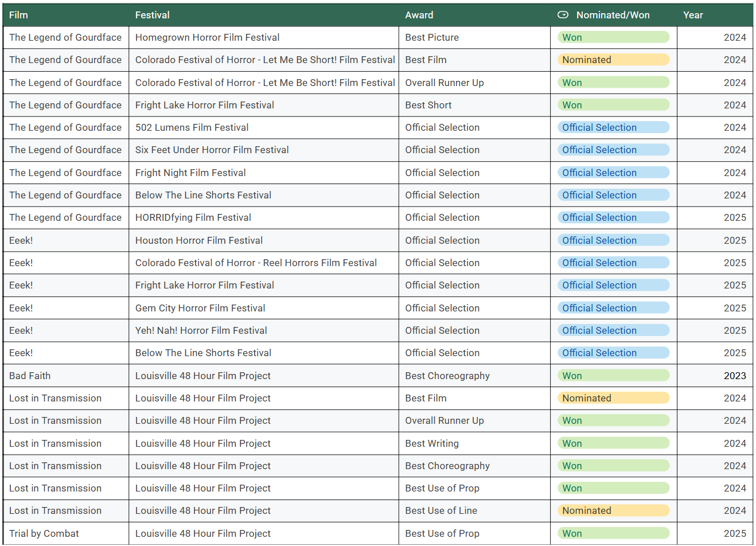The image size is (756, 546).
Task: Select The Legend of Gourdface in Fright Night row
Action: (66, 173)
